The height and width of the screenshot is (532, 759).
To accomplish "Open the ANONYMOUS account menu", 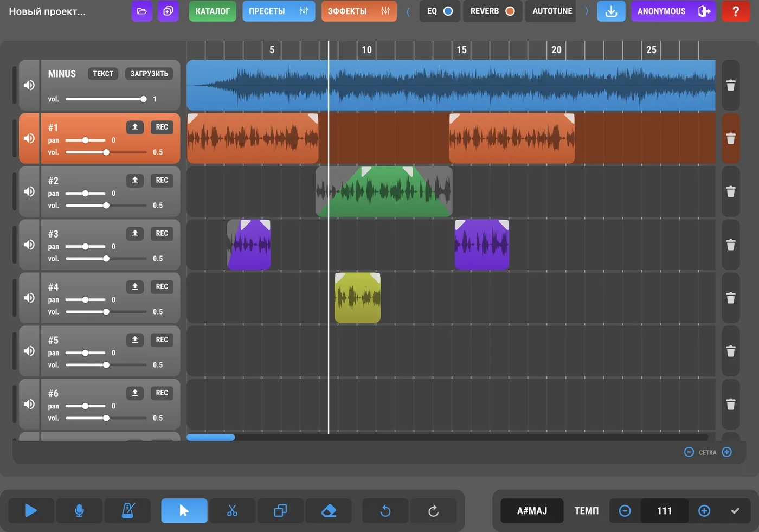I will 673,11.
